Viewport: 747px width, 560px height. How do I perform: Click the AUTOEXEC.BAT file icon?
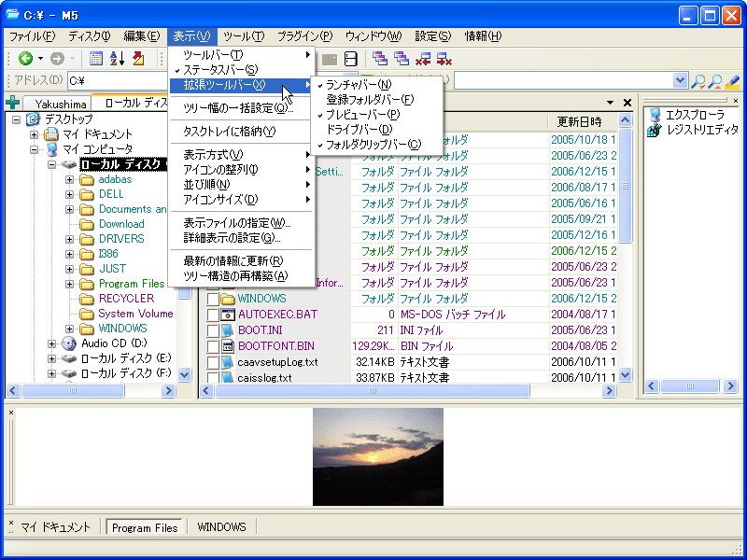click(228, 315)
